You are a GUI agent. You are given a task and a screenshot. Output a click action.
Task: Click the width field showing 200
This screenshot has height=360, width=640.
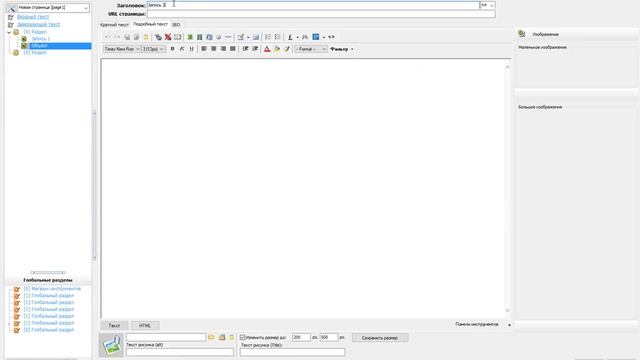coord(301,338)
